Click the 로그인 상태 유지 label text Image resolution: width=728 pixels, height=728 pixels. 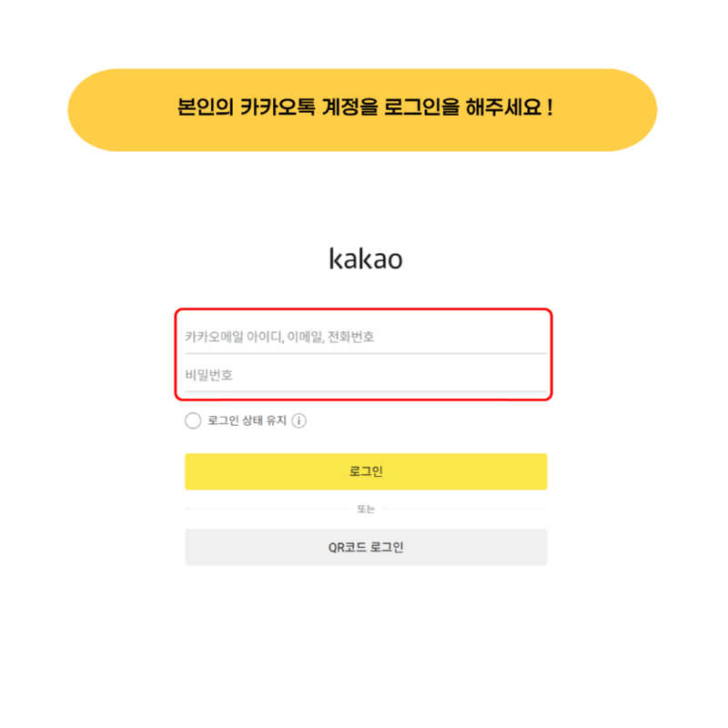247,420
